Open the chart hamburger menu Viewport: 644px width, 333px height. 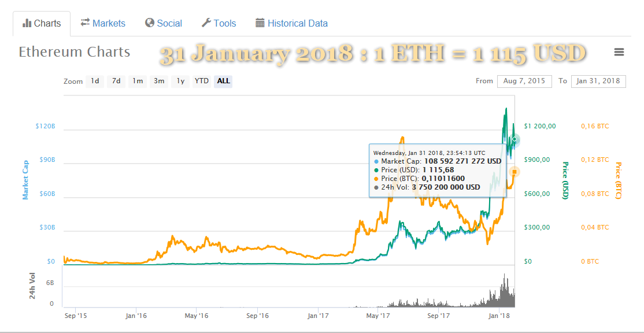[x=619, y=52]
